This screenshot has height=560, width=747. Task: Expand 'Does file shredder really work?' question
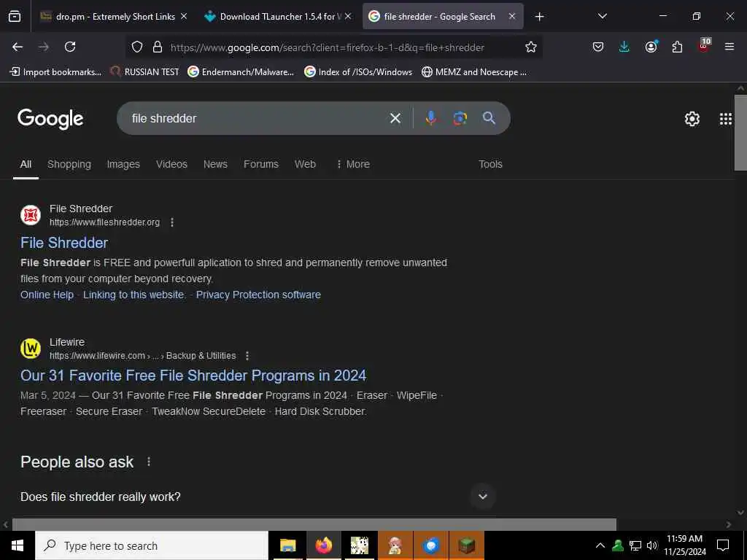(483, 497)
